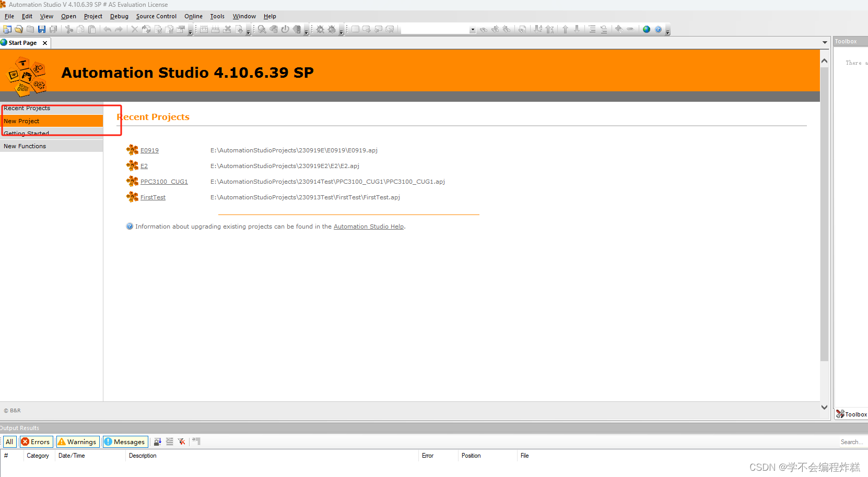Select New Functions in sidebar

coord(52,146)
